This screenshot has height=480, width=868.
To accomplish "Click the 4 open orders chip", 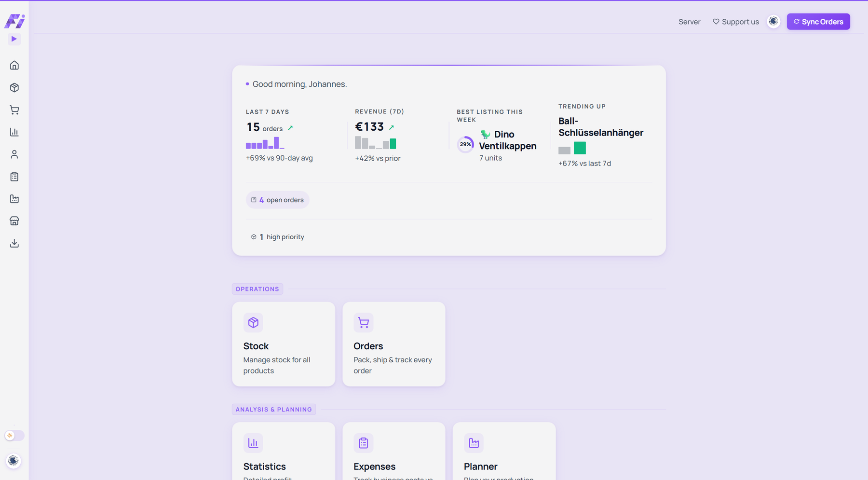I will coord(278,200).
